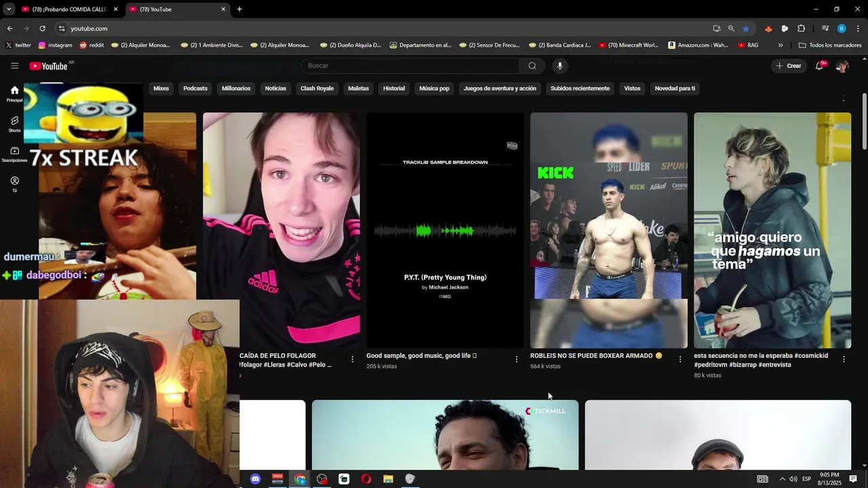Open Opera from the taskbar

tap(366, 479)
